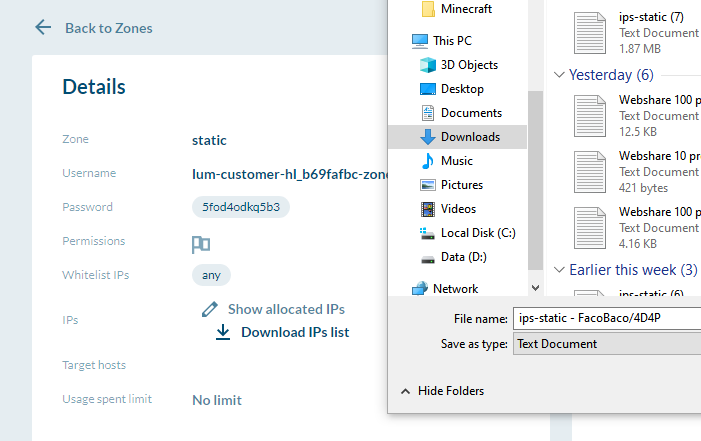Viewport: 701px width, 441px height.
Task: Click the ips-static (7) document icon
Action: point(590,33)
